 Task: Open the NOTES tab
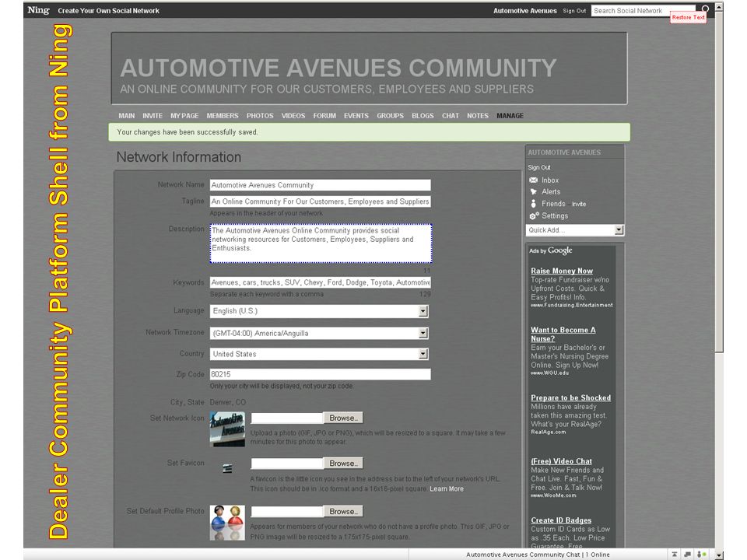coord(477,116)
